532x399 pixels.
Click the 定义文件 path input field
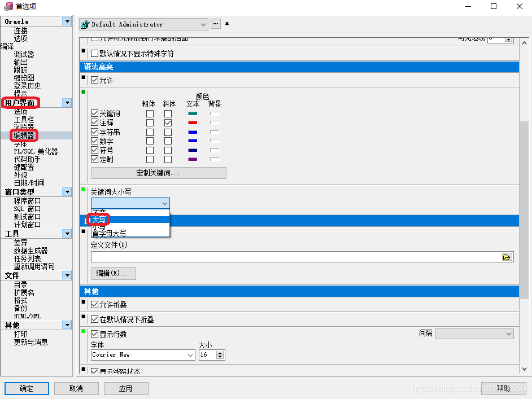(x=296, y=257)
